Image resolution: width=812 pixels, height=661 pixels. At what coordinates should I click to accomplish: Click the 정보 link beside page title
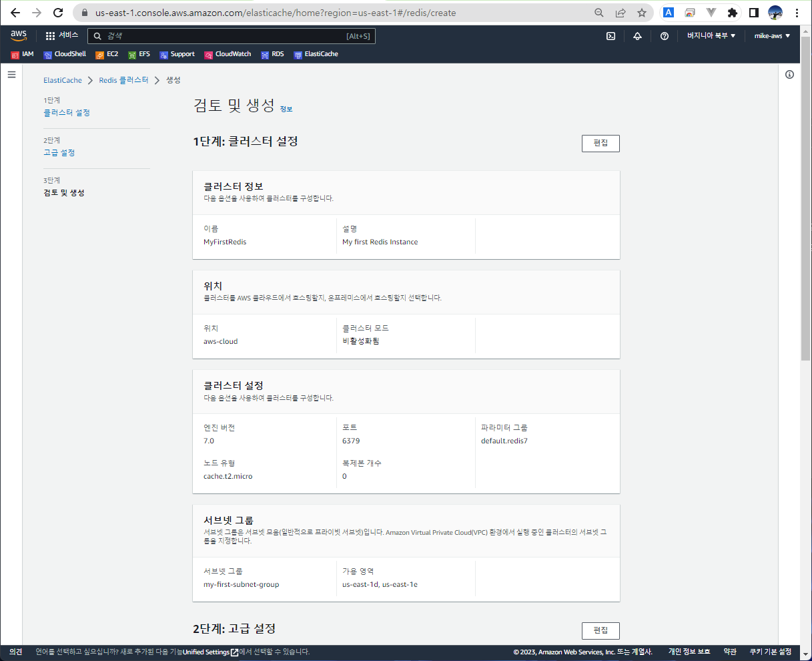[286, 109]
